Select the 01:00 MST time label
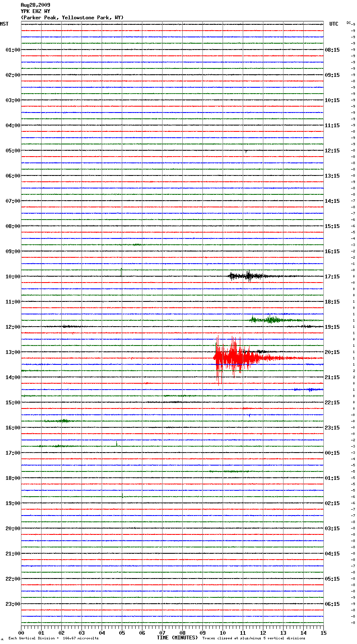Image resolution: width=357 pixels, height=644 pixels. coord(13,50)
